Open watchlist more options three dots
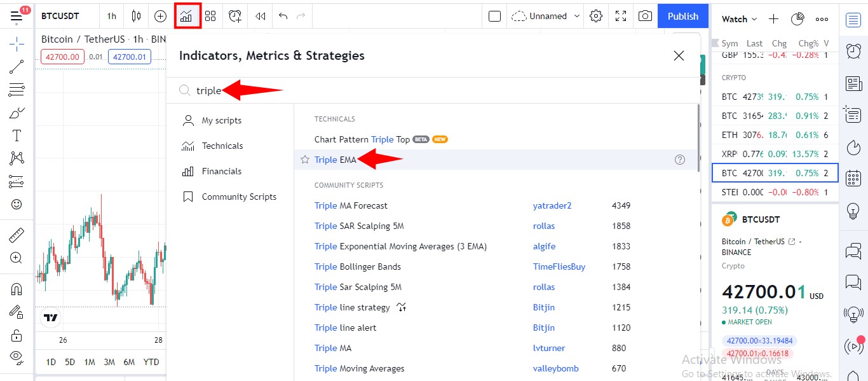 pos(822,19)
